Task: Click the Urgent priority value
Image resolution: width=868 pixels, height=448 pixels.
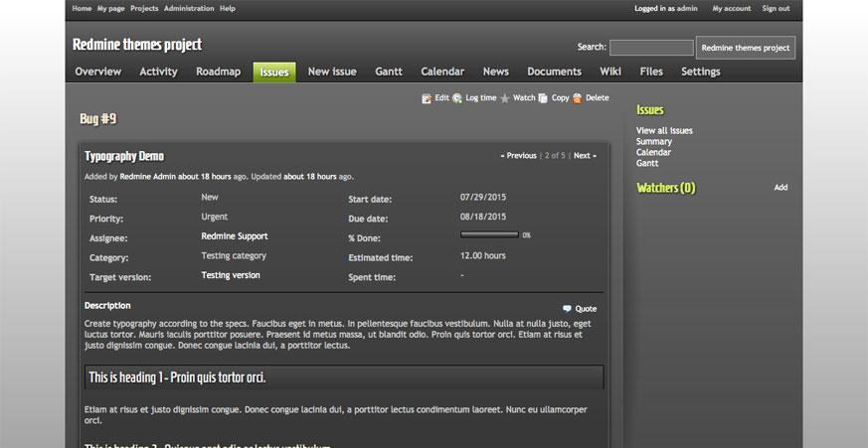Action: pos(214,217)
